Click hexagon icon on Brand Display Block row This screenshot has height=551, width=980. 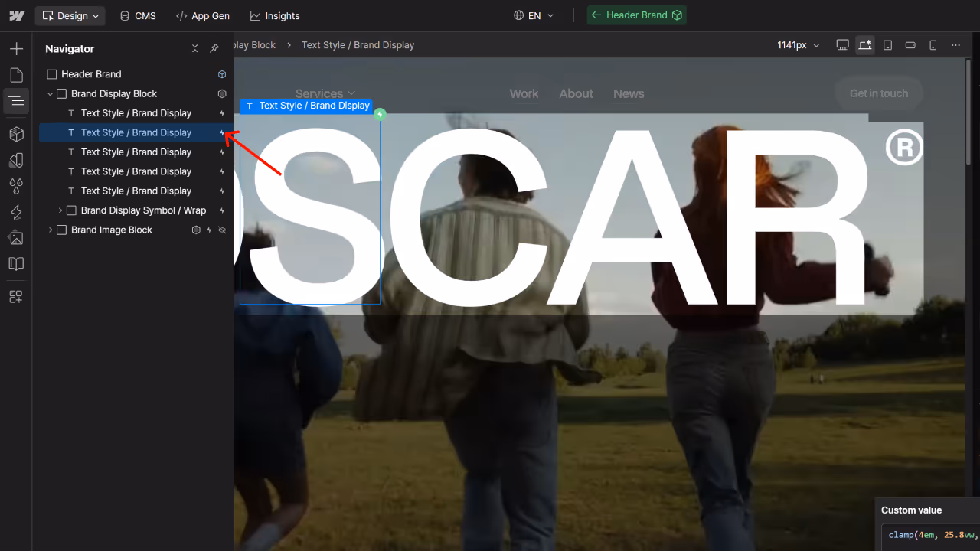coord(222,93)
